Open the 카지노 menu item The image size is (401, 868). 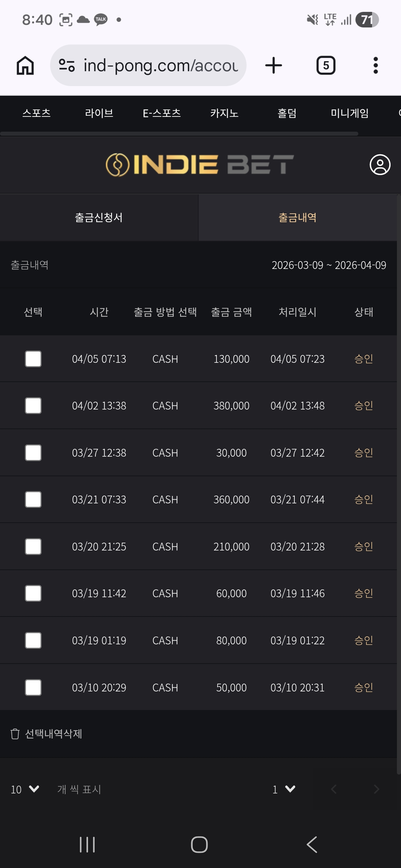click(224, 113)
